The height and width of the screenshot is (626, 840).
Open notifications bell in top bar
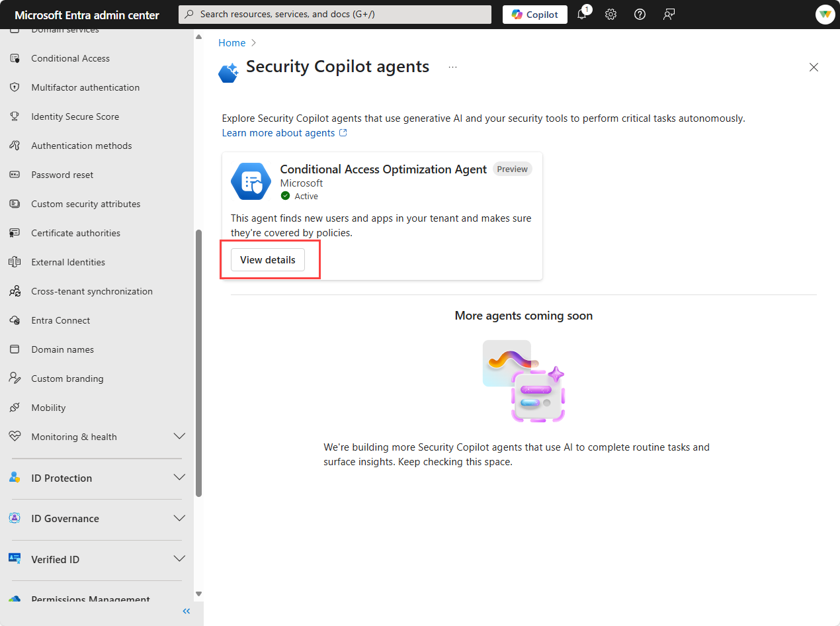(x=582, y=15)
